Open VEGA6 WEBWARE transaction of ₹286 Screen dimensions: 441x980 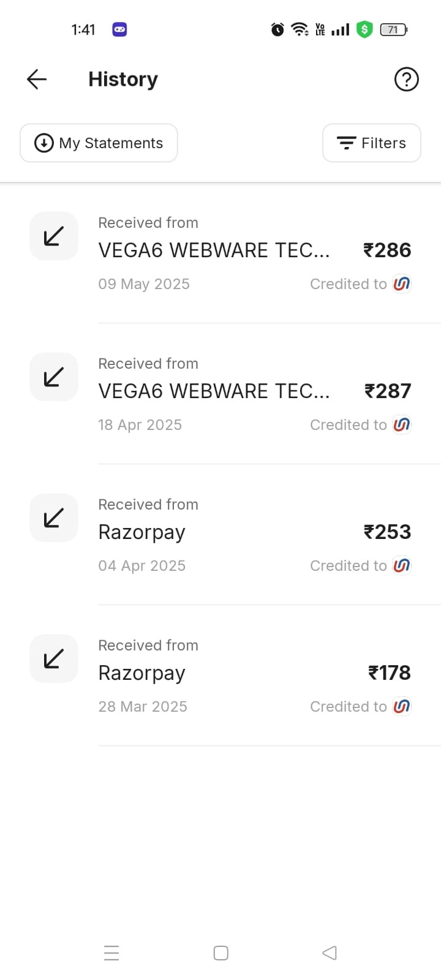click(x=221, y=253)
